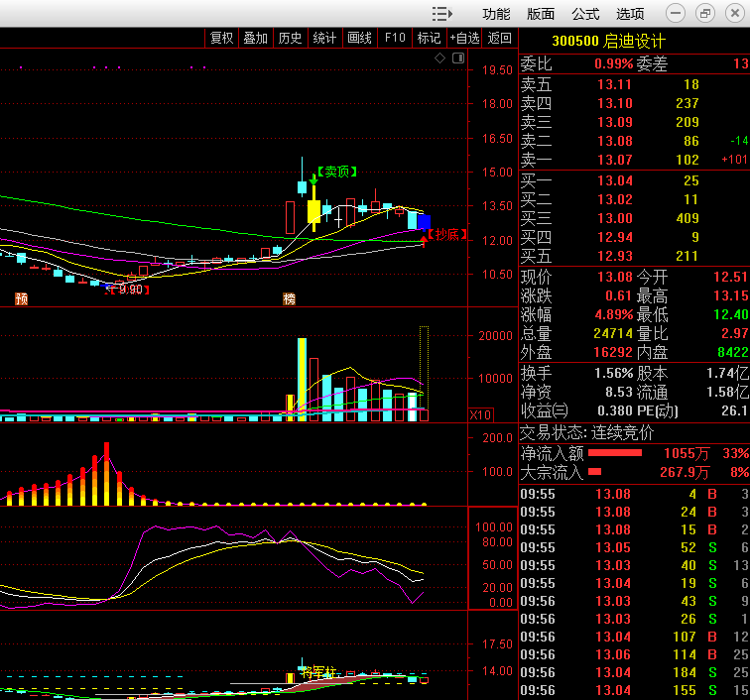The width and height of the screenshot is (750, 700).
Task: Click the 标记 button
Action: [429, 38]
